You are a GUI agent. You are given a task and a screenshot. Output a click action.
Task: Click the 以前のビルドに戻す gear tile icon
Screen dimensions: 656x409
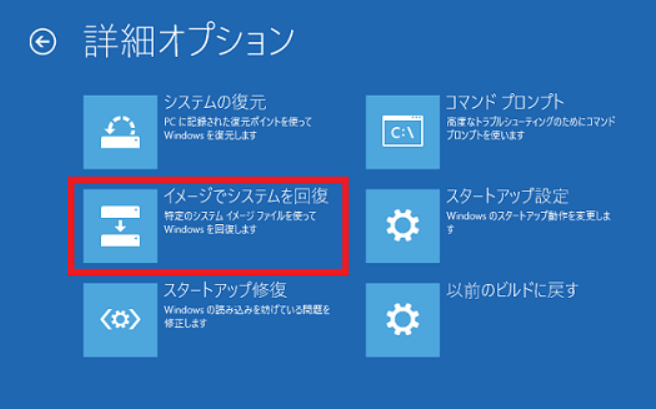pyautogui.click(x=402, y=320)
